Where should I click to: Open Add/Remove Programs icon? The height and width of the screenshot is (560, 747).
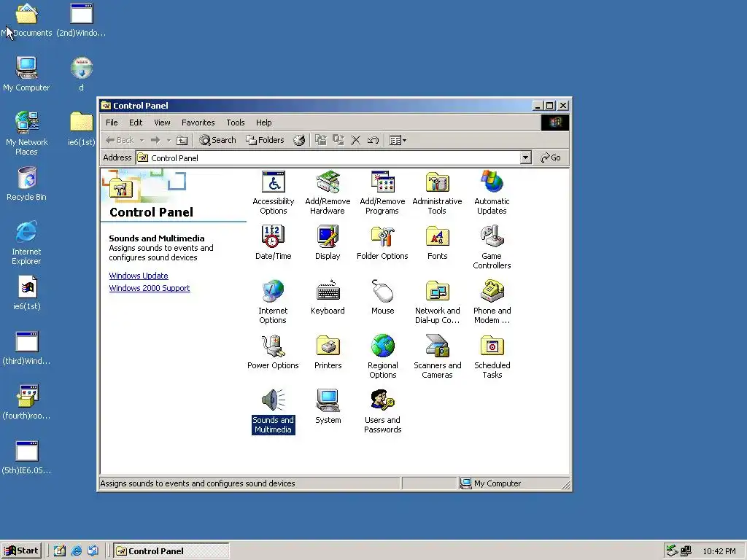pos(382,192)
